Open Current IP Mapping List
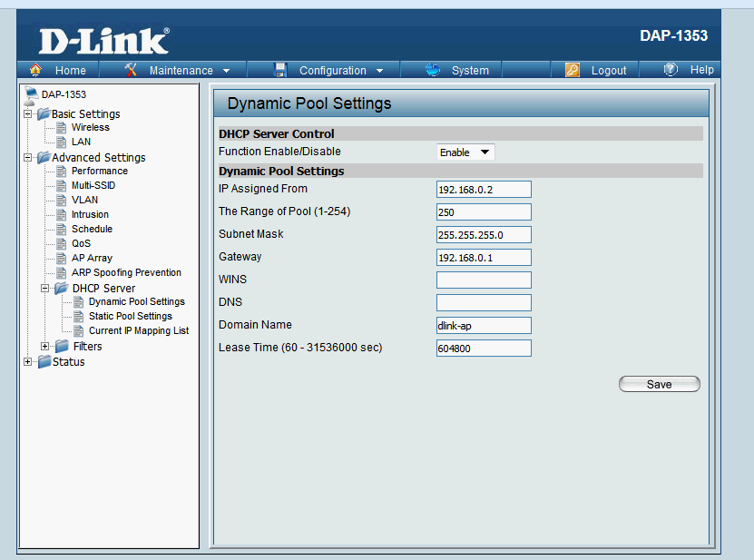The image size is (754, 560). pyautogui.click(x=138, y=330)
